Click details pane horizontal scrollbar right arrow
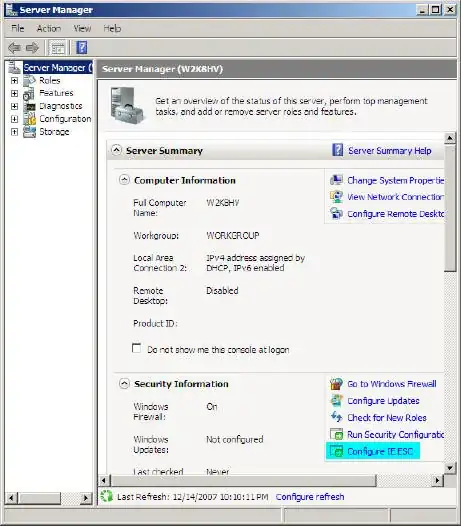The height and width of the screenshot is (526, 461). click(x=437, y=480)
